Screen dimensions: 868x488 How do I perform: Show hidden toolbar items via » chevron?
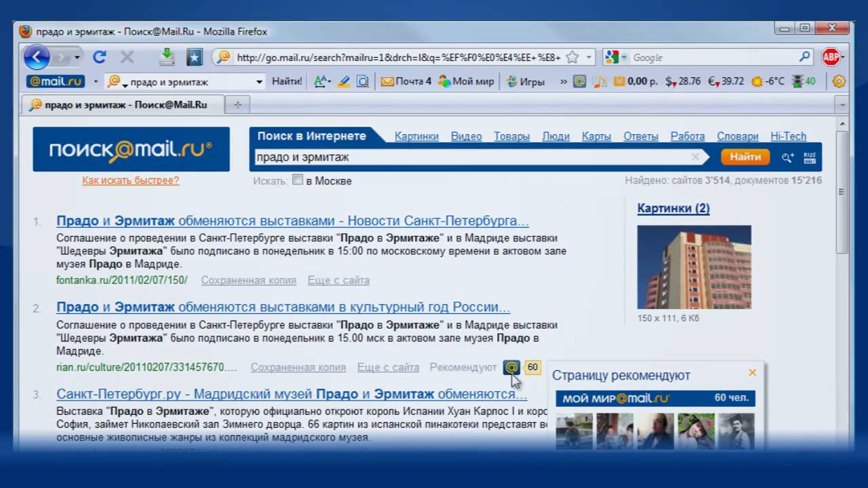564,81
